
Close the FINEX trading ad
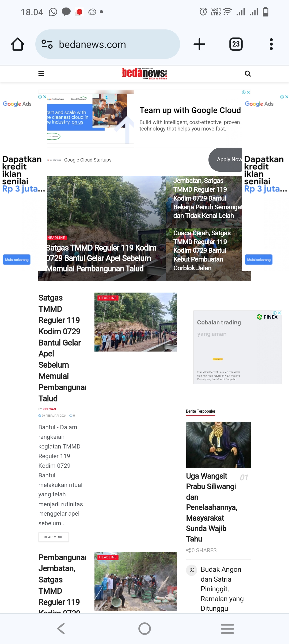(x=279, y=313)
